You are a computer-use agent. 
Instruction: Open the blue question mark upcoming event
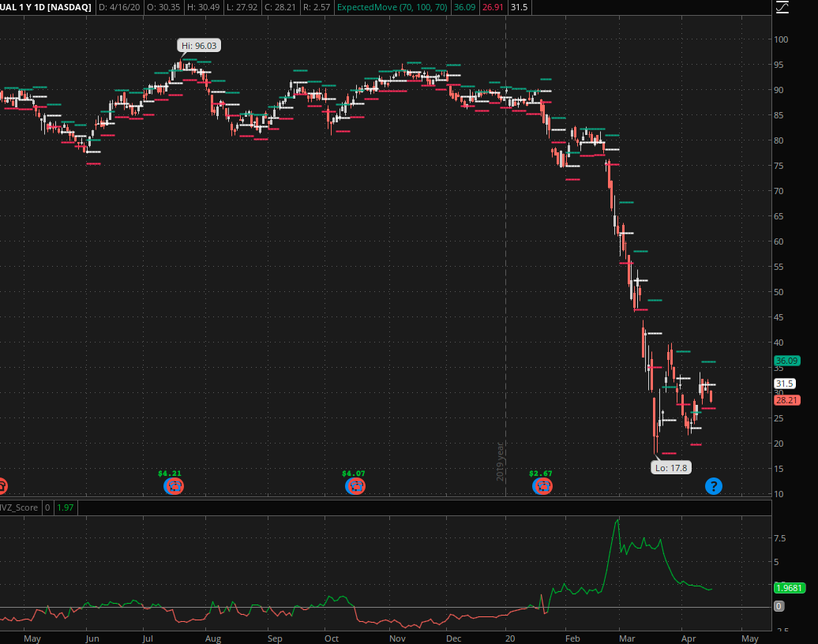[x=713, y=486]
